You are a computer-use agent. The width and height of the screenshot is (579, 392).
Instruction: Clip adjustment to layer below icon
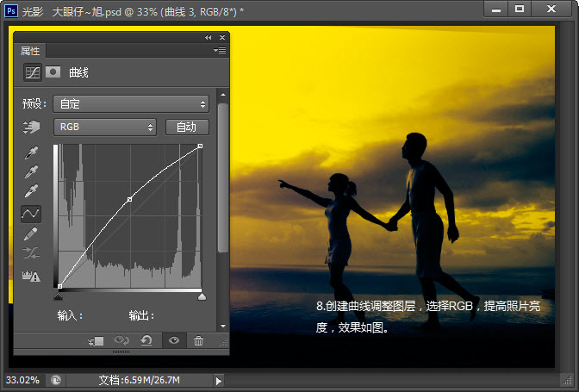click(x=96, y=341)
